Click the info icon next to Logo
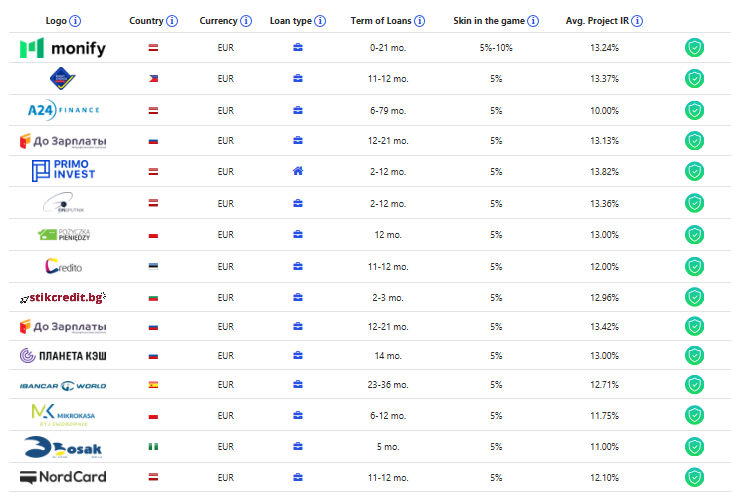 [76, 21]
